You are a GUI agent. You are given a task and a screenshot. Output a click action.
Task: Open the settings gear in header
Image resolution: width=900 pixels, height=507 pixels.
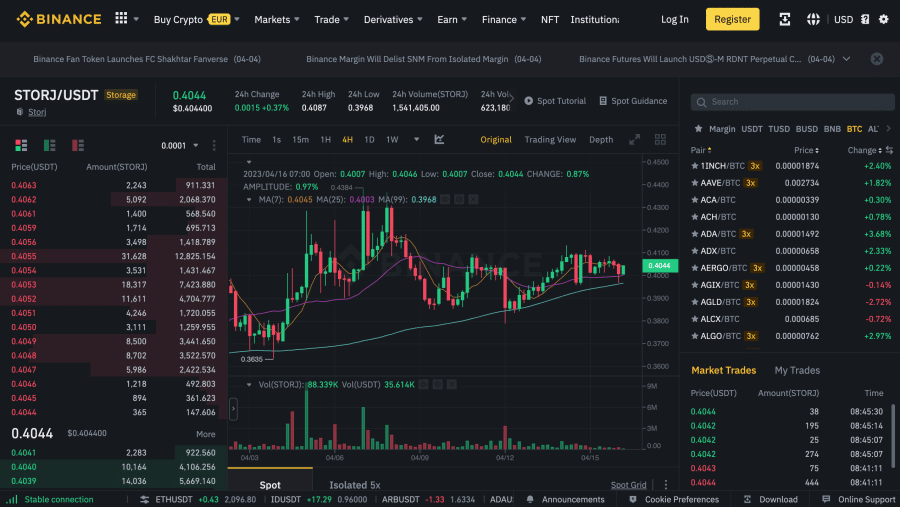pyautogui.click(x=884, y=19)
